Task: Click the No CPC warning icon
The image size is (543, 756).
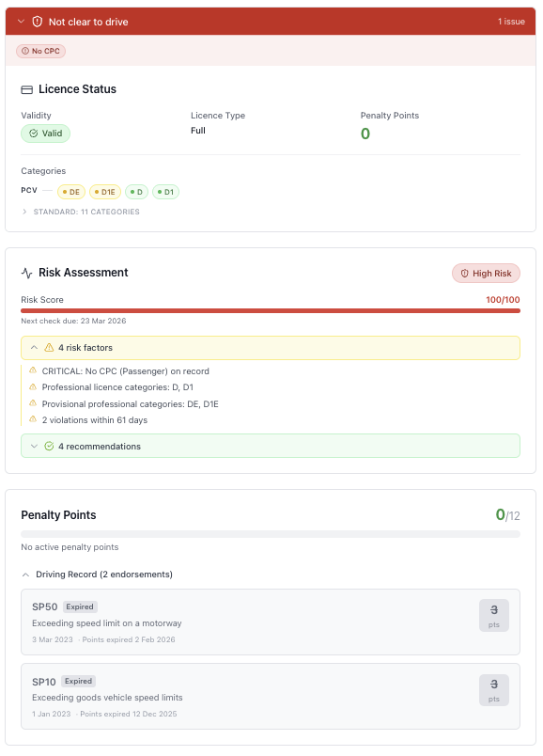Action: 24,51
